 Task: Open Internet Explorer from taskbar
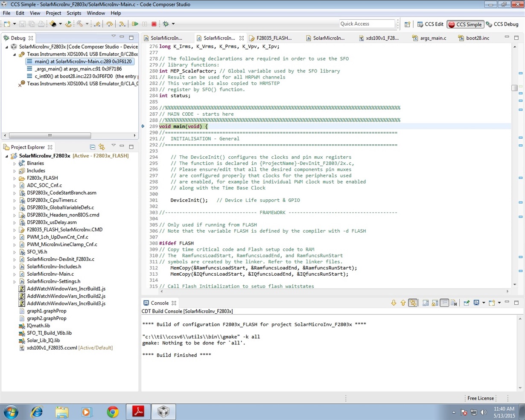(x=37, y=412)
